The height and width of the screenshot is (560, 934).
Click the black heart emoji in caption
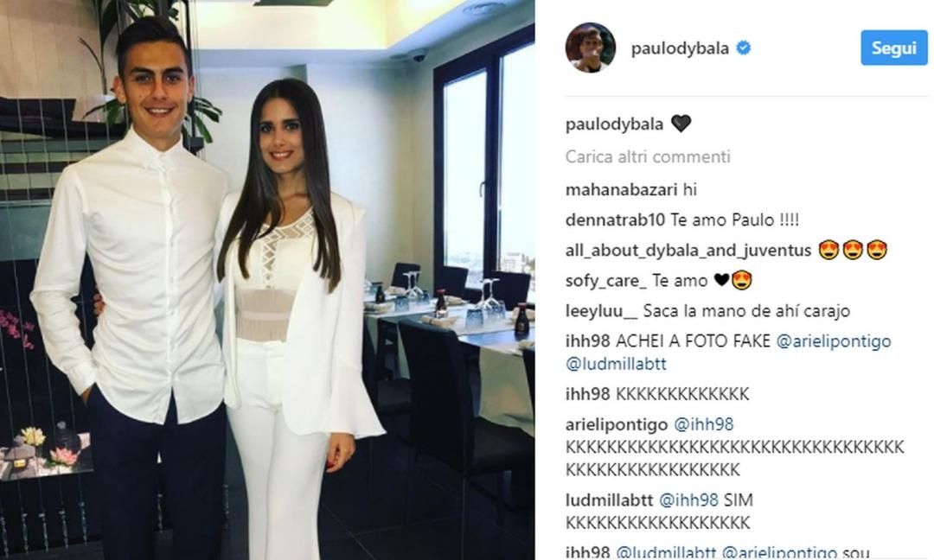[681, 124]
